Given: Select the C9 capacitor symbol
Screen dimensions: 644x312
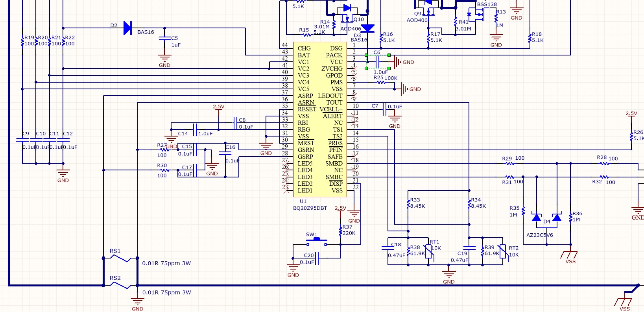Looking at the screenshot, I should click(x=22, y=140).
